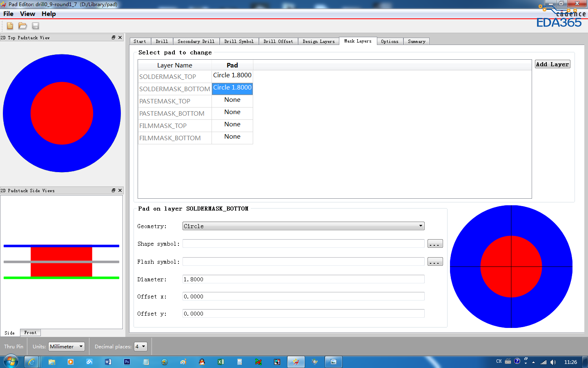Select the PASTEMASK_TOP pad cell
This screenshot has height=368, width=588.
[x=232, y=101]
